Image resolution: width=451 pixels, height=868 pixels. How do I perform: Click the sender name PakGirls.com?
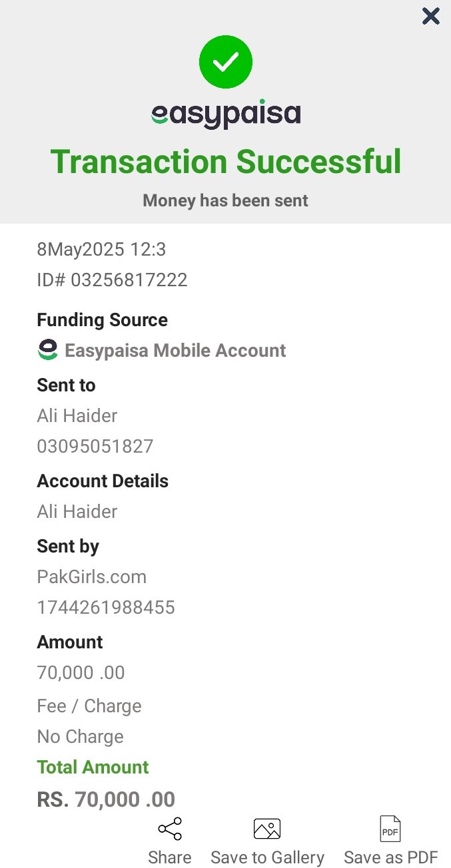coord(91,576)
